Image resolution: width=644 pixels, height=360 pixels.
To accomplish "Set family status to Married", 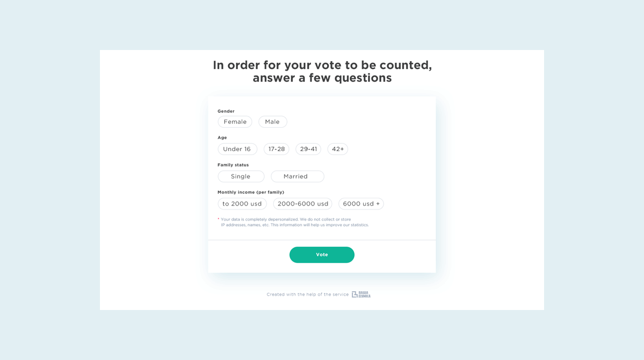I will pyautogui.click(x=297, y=176).
